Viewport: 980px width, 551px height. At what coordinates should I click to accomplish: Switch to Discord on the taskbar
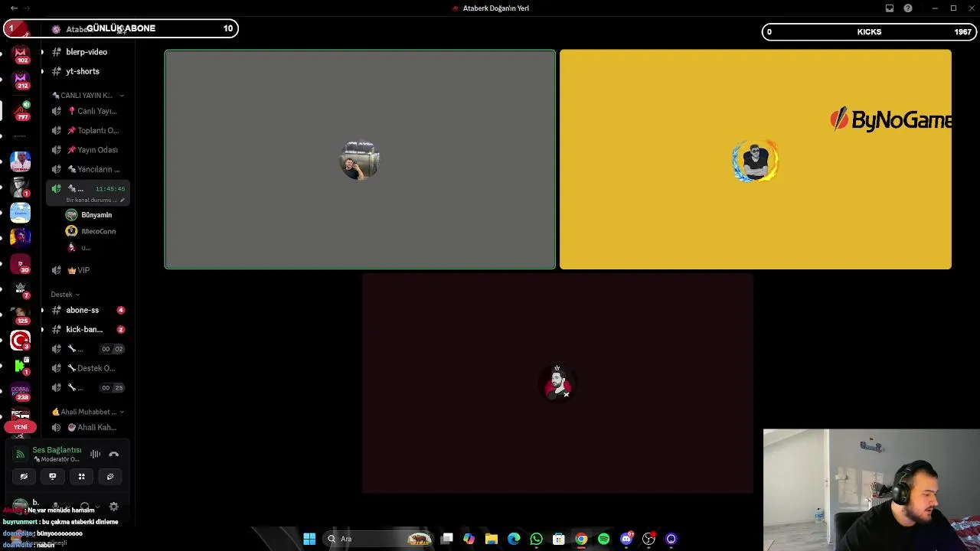pos(626,539)
